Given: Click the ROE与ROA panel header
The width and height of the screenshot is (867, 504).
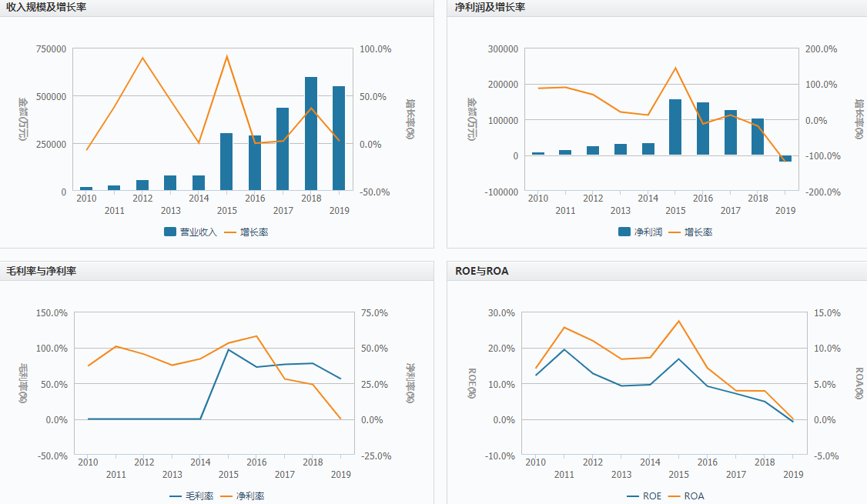Looking at the screenshot, I should pyautogui.click(x=481, y=271).
